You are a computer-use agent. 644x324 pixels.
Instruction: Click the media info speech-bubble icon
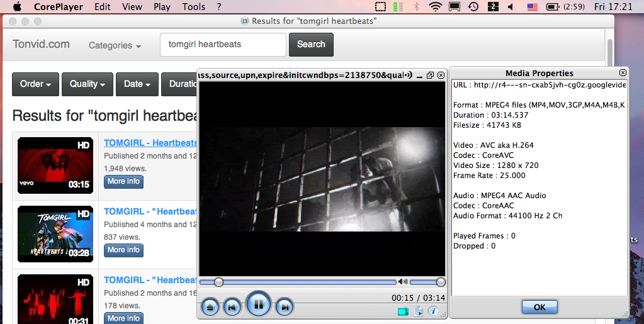click(433, 311)
